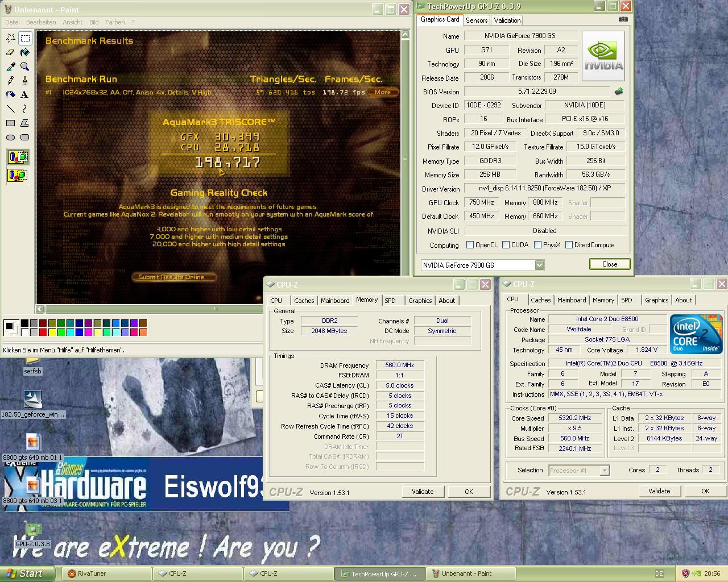Select the 'Dual' Channels # value in CPU-Z
728x582 pixels.
point(442,321)
